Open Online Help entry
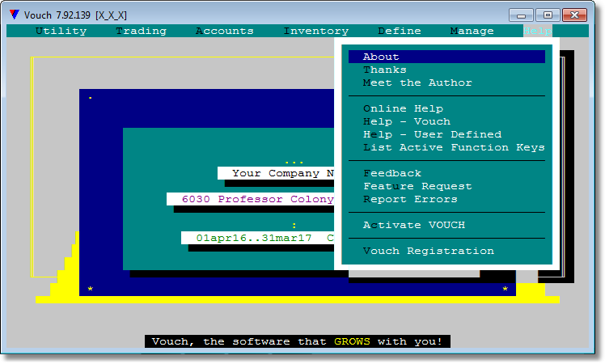Image resolution: width=605 pixels, height=364 pixels. (x=446, y=108)
